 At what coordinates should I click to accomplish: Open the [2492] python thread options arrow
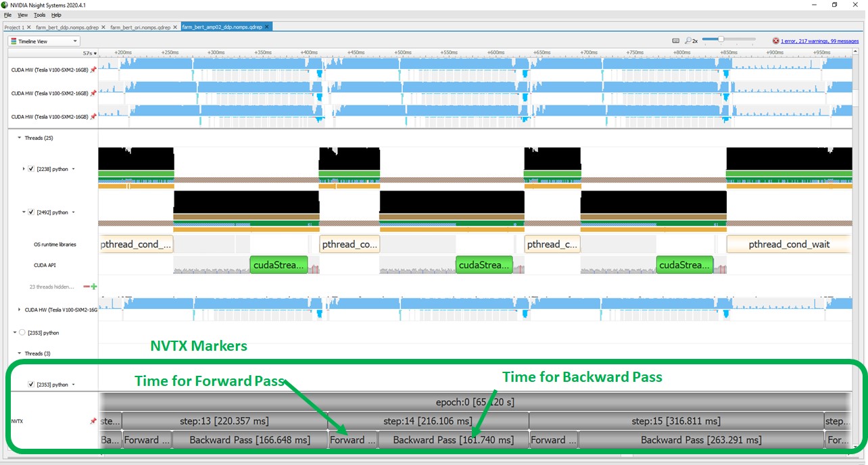coord(73,212)
